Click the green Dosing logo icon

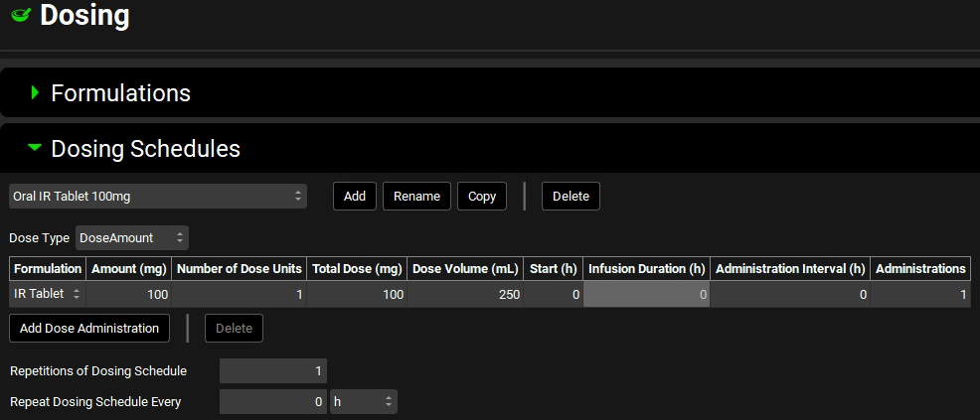tap(20, 16)
